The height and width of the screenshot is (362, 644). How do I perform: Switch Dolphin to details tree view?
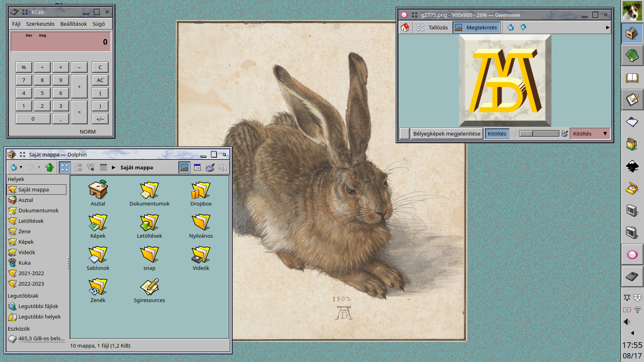click(91, 167)
